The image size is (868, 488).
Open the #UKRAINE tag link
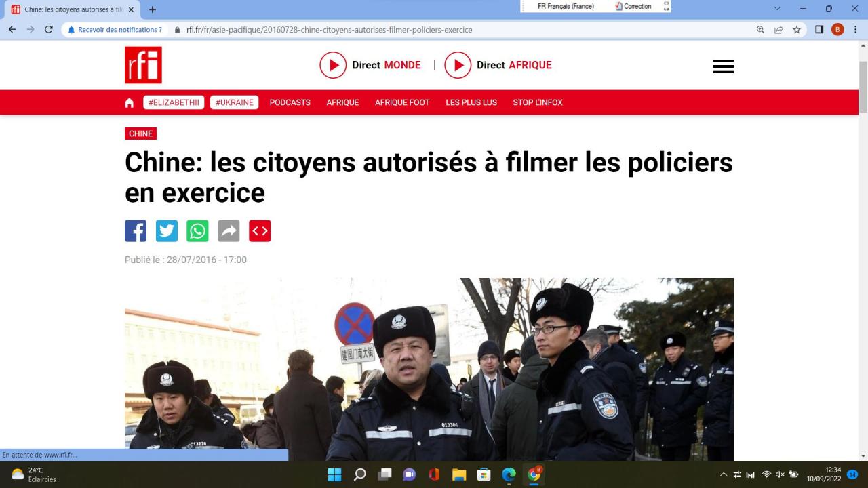point(234,102)
